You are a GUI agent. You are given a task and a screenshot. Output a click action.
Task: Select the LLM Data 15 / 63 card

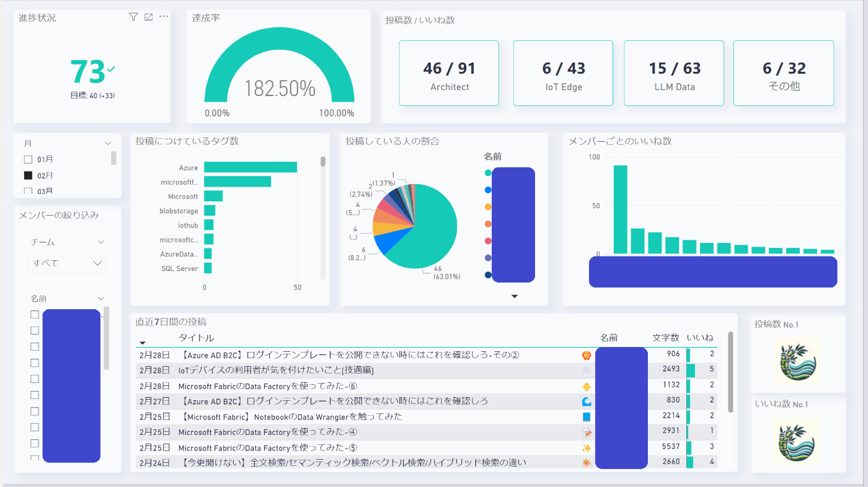click(x=674, y=73)
